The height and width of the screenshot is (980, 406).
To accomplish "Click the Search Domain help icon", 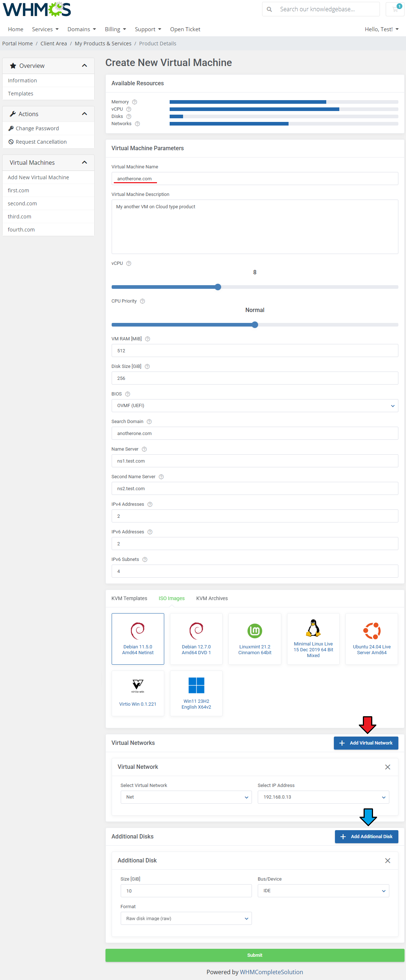I will pos(149,422).
